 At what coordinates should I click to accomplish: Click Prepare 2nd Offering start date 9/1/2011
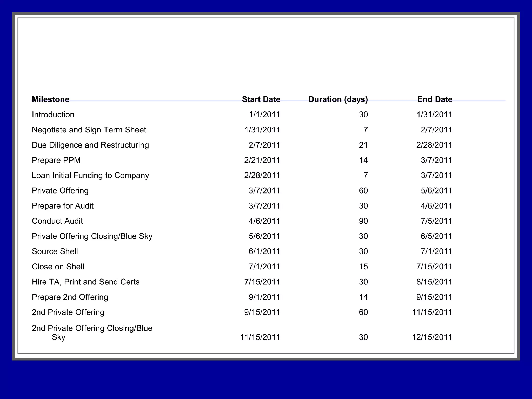[264, 297]
